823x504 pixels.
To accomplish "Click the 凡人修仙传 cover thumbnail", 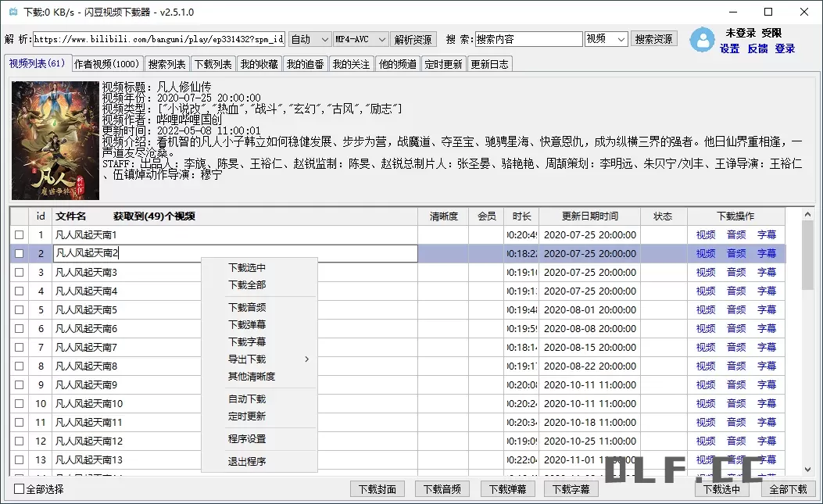I will click(x=55, y=141).
